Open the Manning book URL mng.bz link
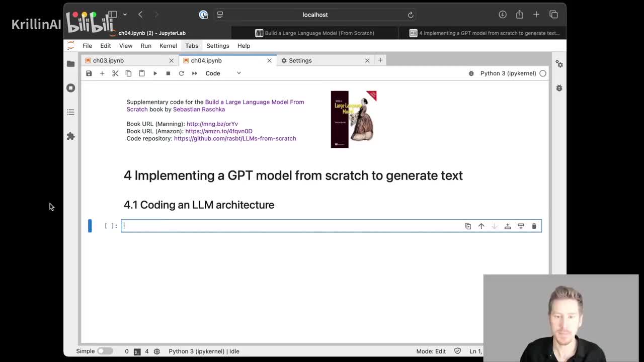Viewport: 644px width, 362px height. [x=212, y=124]
